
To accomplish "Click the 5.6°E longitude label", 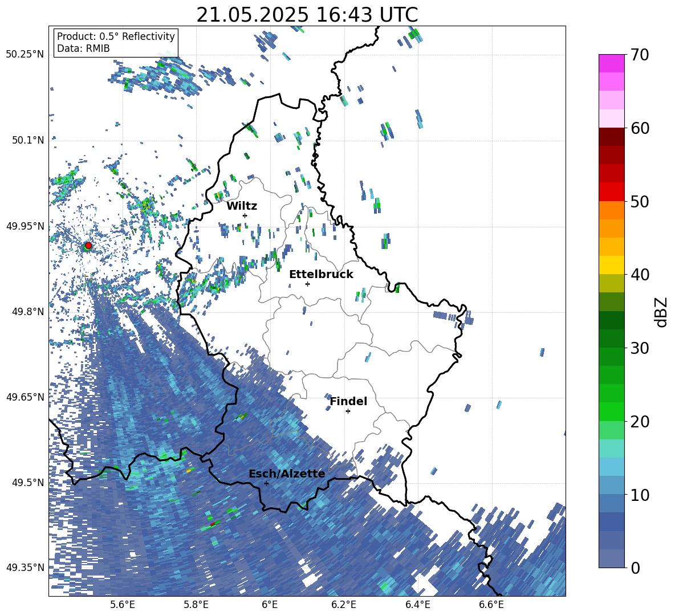I will click(123, 605).
